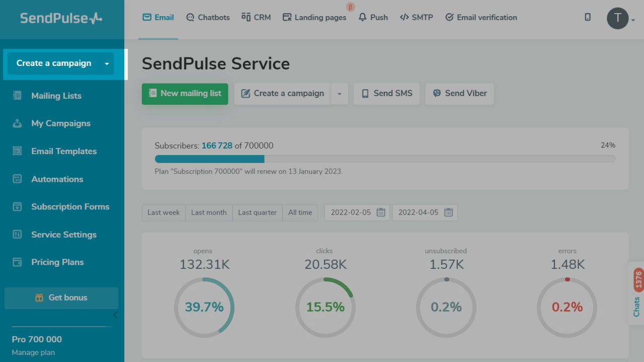Viewport: 644px width, 362px height.
Task: Click the unsubscribed 0.2% donut chart
Action: pyautogui.click(x=446, y=307)
